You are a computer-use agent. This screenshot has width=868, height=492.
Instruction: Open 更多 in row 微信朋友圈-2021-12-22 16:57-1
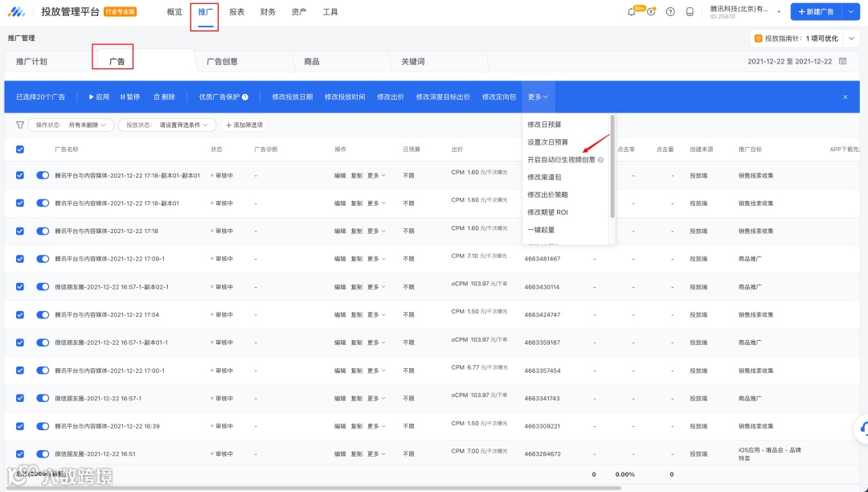click(x=376, y=399)
